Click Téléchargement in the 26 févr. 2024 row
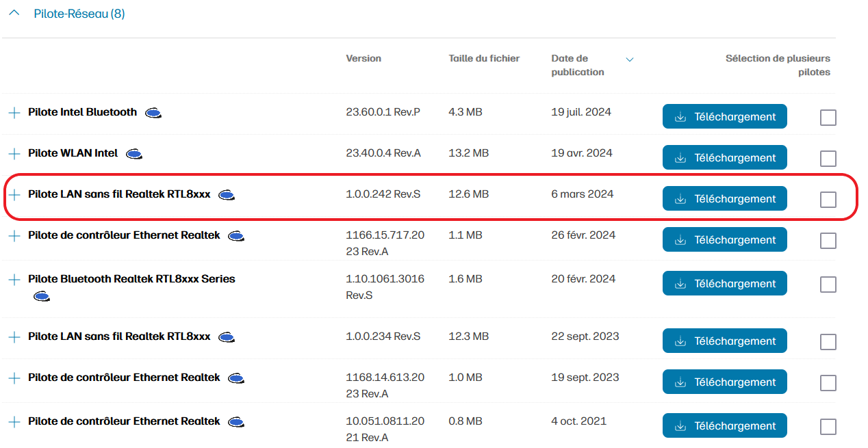 (x=725, y=239)
